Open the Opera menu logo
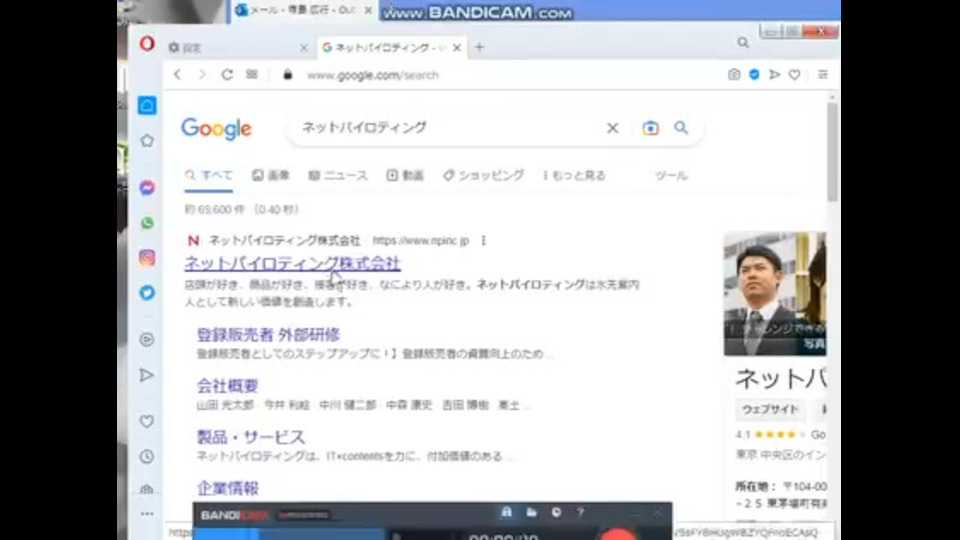Screen dimensions: 960x540 pos(147,44)
